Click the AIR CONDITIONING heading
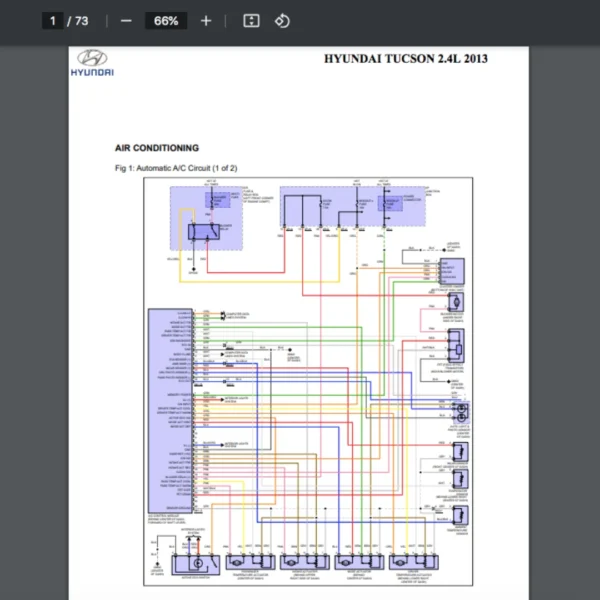 tap(157, 148)
